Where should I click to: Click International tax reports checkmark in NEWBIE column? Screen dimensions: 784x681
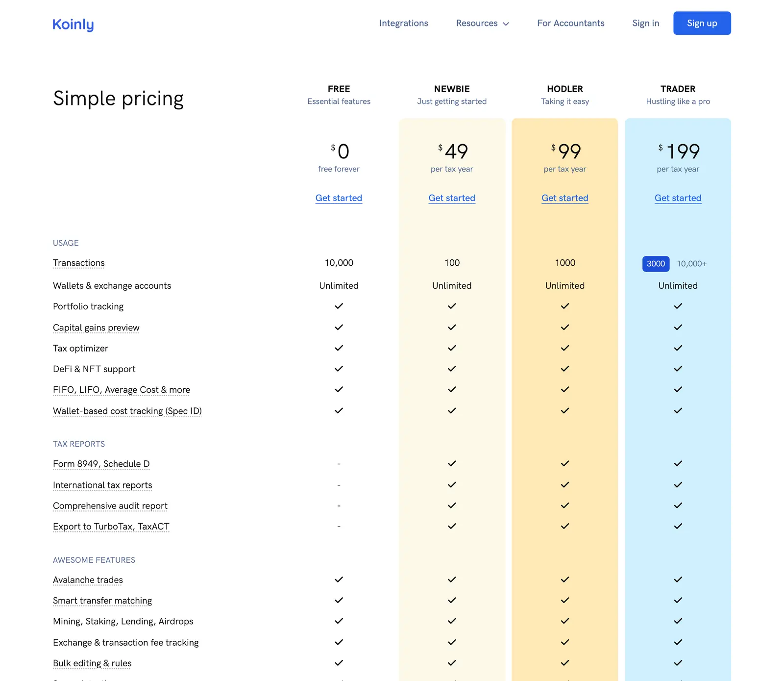452,484
